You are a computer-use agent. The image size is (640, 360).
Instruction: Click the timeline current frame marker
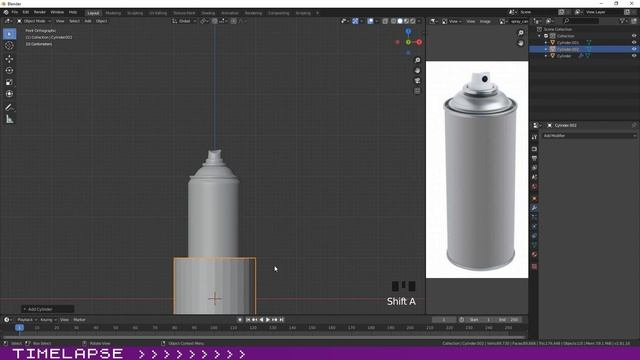(19, 328)
